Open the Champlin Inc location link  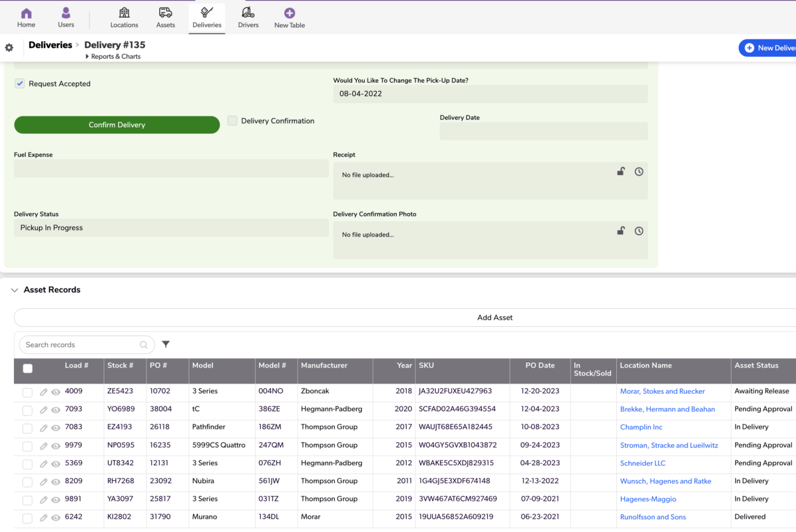point(641,427)
